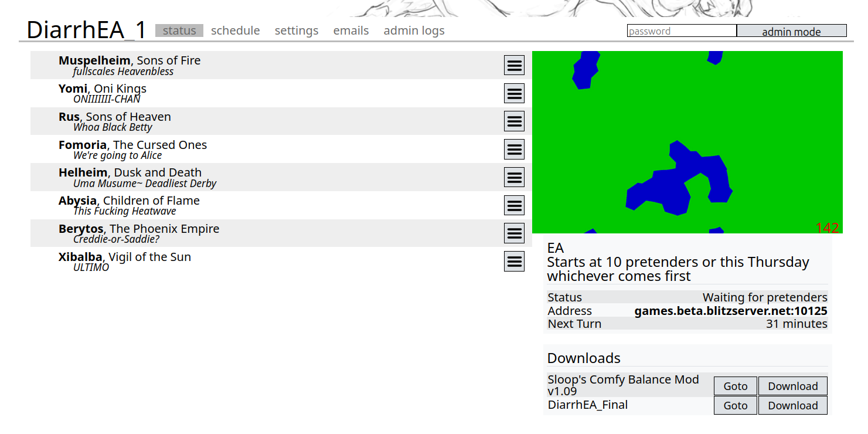Click pretender name ONIIIIIII-CHAN
Viewport: 868px width, 434px height.
point(107,99)
